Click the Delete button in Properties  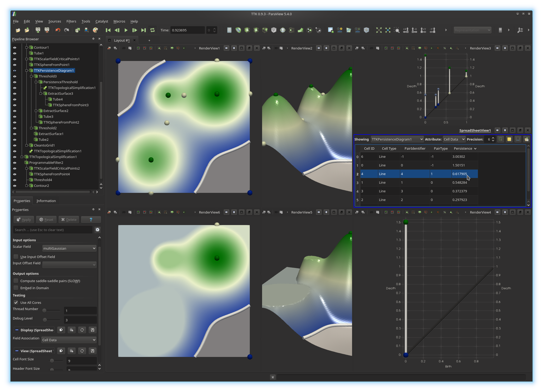click(69, 220)
